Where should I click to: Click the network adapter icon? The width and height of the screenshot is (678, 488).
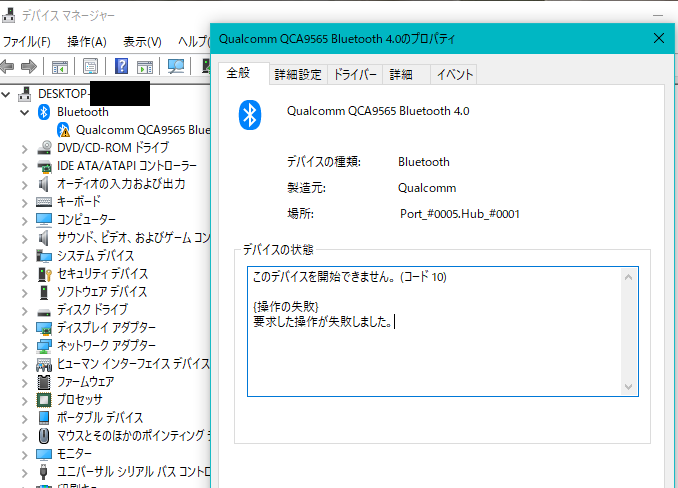click(44, 346)
